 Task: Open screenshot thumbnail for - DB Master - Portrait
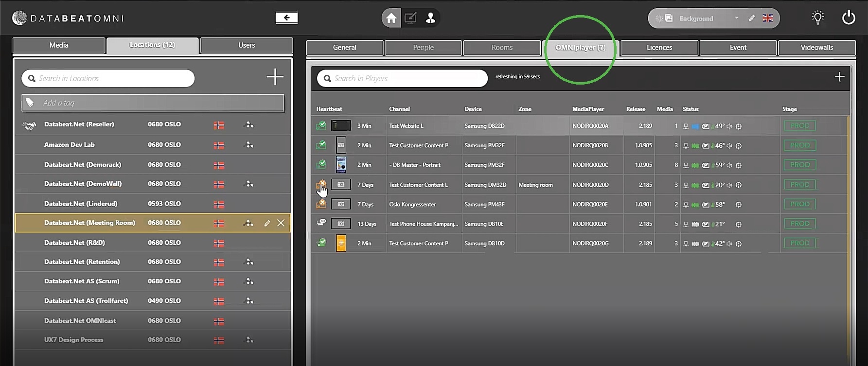click(x=341, y=165)
